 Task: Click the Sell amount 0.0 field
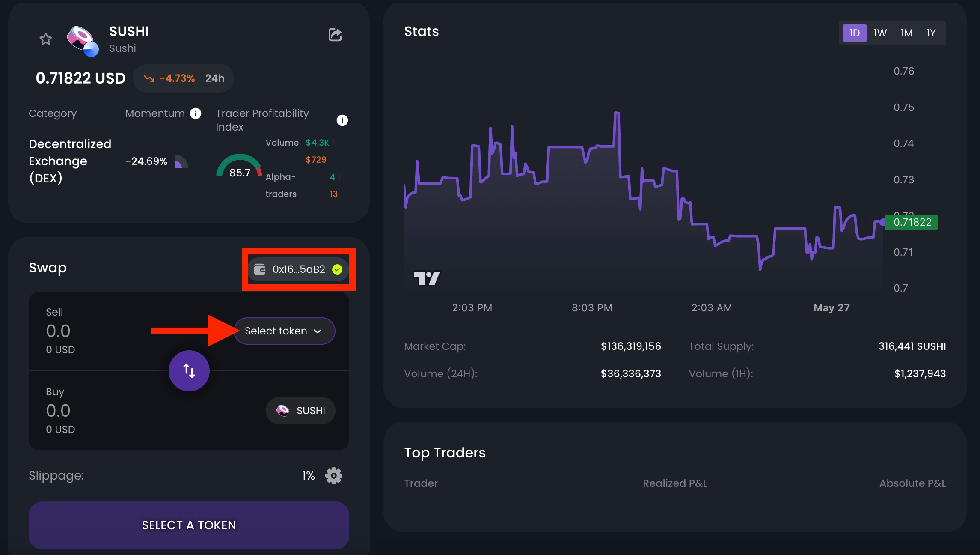coord(59,331)
